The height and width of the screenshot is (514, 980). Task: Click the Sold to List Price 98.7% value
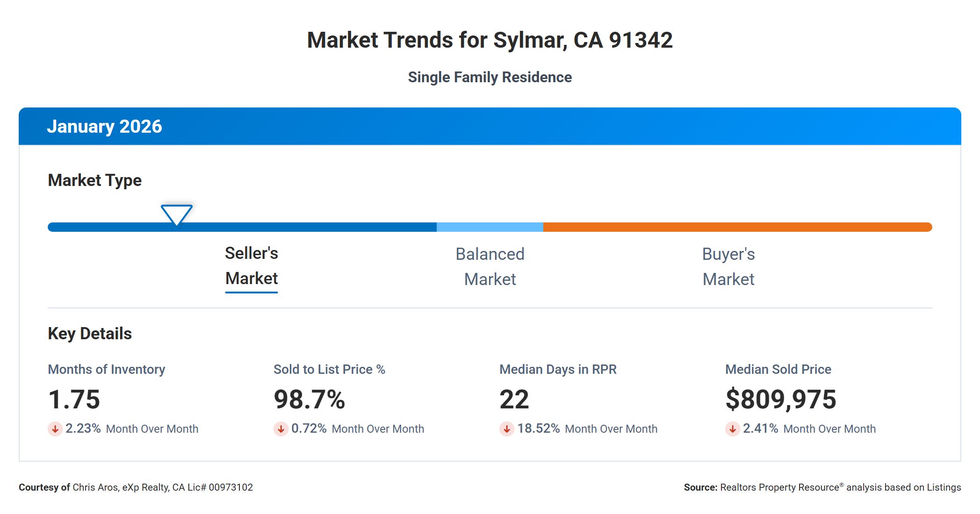[310, 400]
